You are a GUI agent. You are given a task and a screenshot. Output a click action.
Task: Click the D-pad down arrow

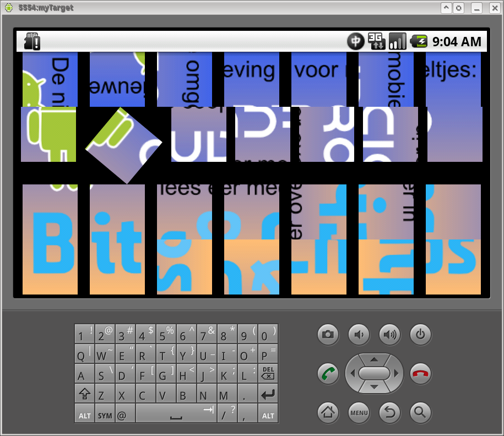click(x=374, y=387)
